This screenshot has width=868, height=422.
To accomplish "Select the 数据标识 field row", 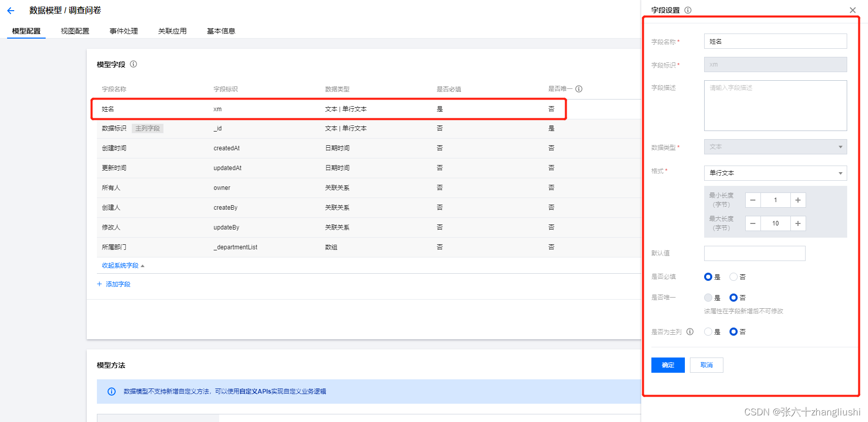I will (369, 128).
